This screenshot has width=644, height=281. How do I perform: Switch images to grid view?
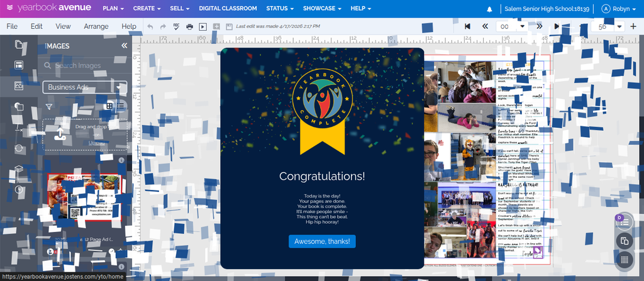click(109, 106)
